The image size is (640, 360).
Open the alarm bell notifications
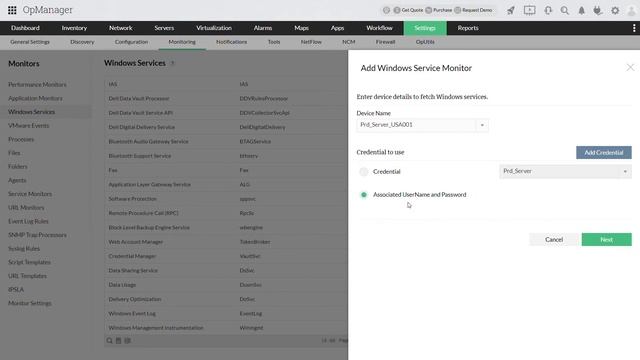click(582, 11)
